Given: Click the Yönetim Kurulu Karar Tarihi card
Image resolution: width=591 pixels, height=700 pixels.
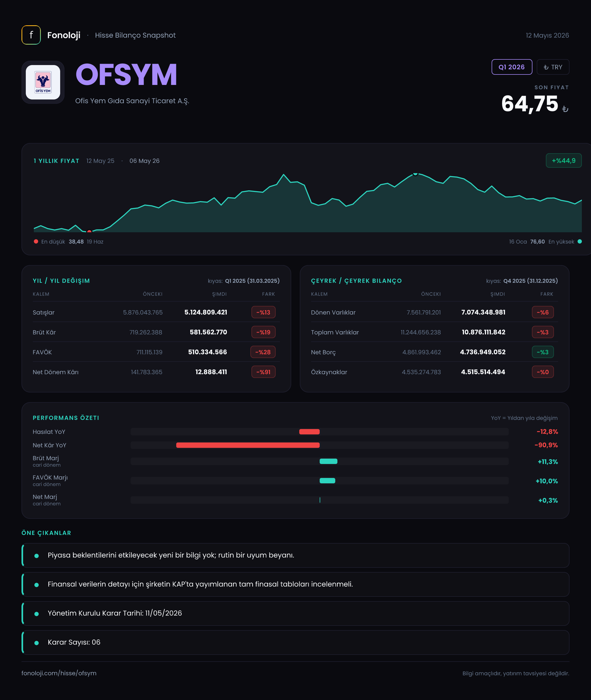Looking at the screenshot, I should (x=295, y=613).
